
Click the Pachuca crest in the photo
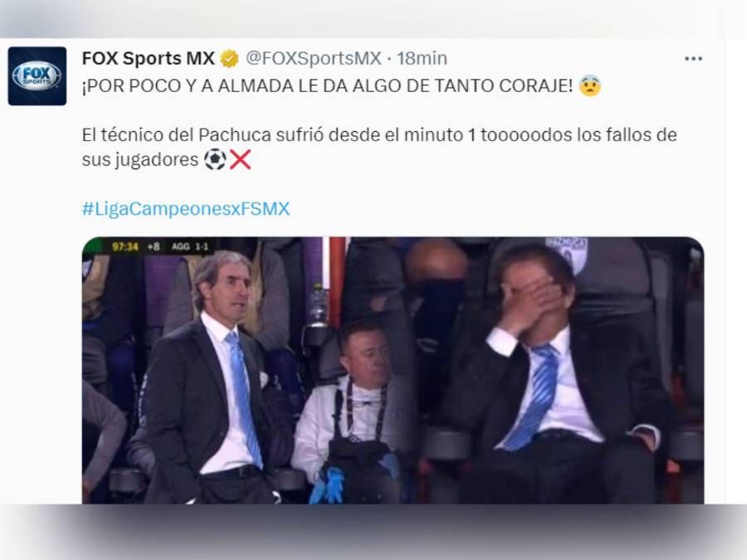click(567, 253)
